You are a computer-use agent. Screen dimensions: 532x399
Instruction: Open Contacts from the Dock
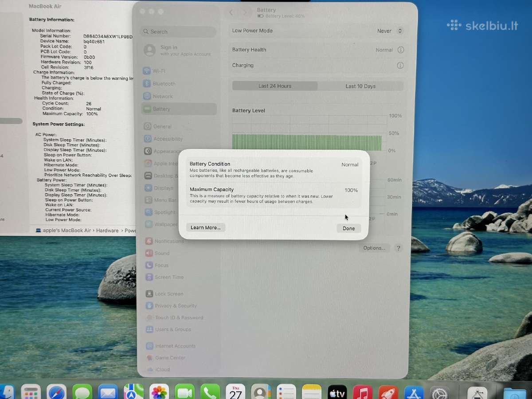pyautogui.click(x=261, y=392)
